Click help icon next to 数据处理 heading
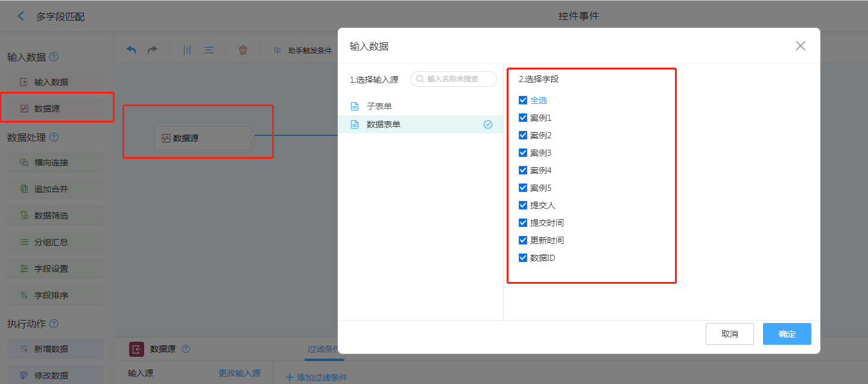 coord(54,138)
